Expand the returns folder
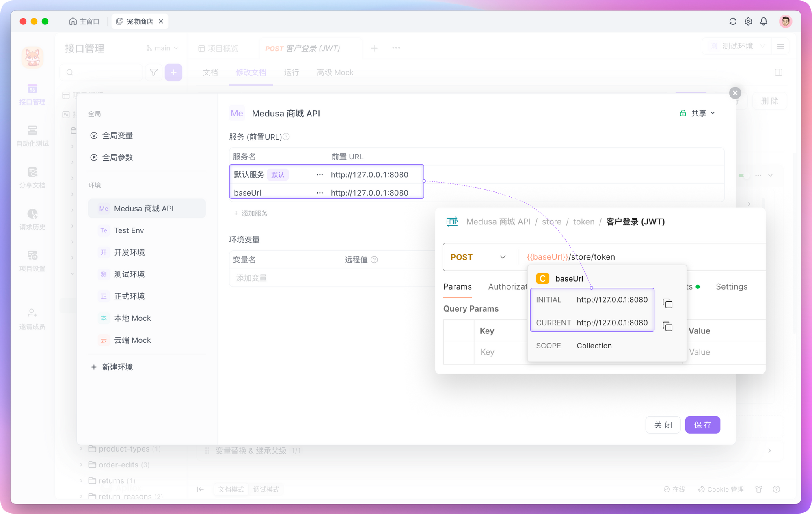 click(81, 480)
